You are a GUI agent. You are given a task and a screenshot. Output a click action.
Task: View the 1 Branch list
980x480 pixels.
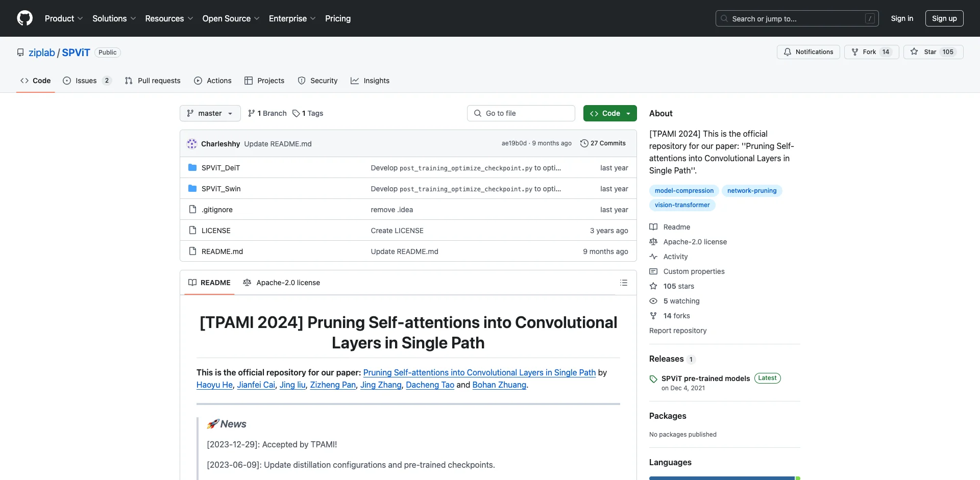click(x=267, y=113)
